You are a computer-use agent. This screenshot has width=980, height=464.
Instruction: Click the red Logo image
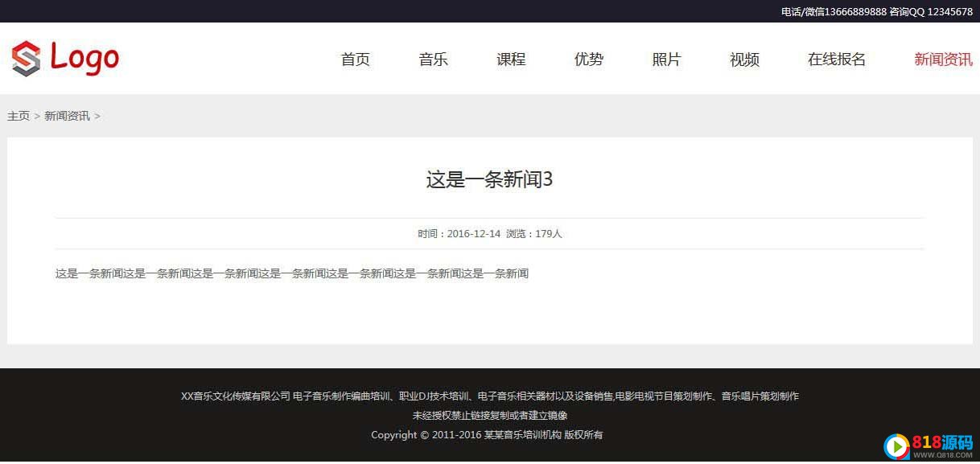pyautogui.click(x=65, y=58)
